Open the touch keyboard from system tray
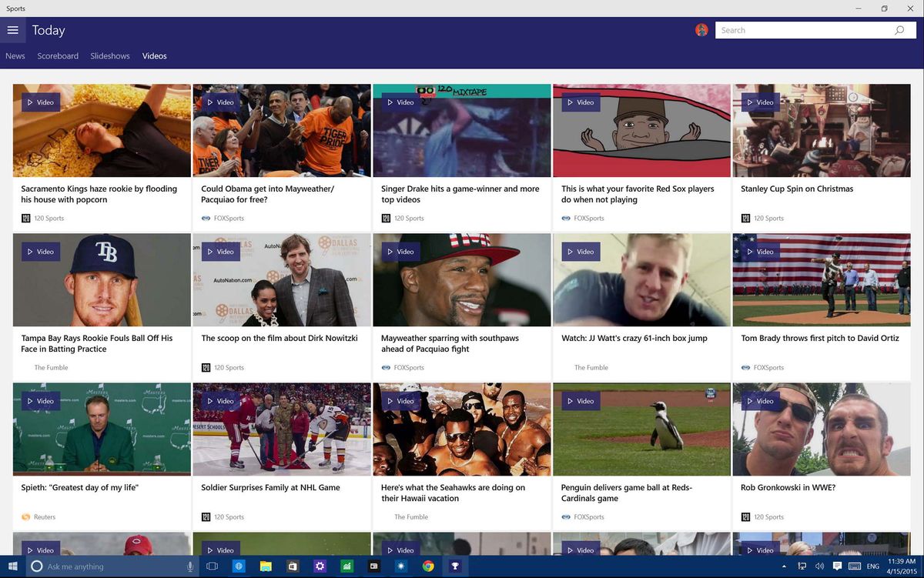Screen dimensions: 924x578 (855, 566)
